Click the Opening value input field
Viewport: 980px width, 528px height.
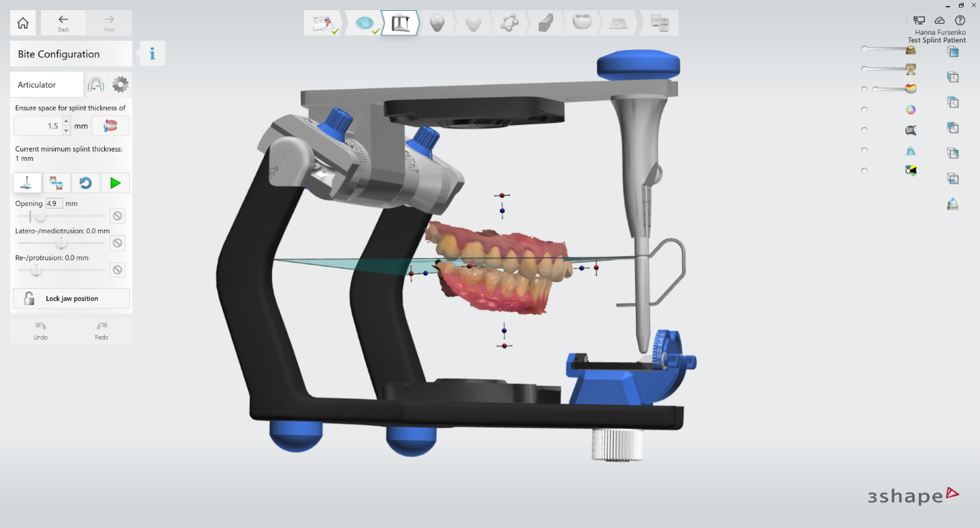coord(54,203)
